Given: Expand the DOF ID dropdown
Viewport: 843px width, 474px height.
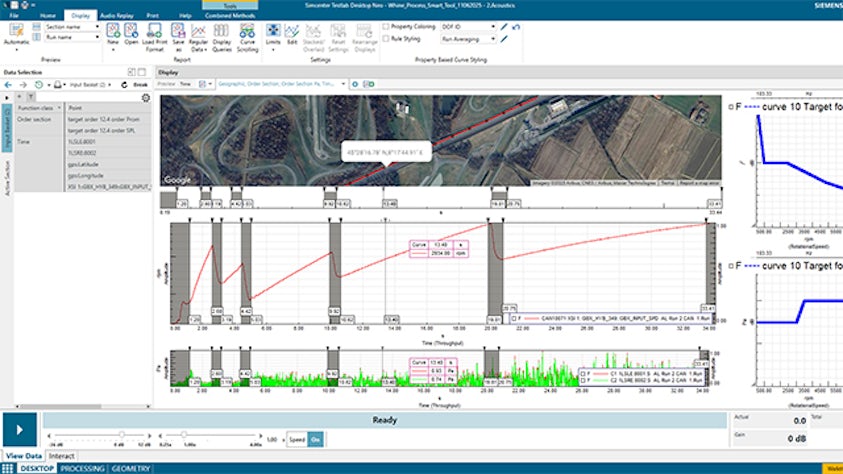Looking at the screenshot, I should click(491, 25).
